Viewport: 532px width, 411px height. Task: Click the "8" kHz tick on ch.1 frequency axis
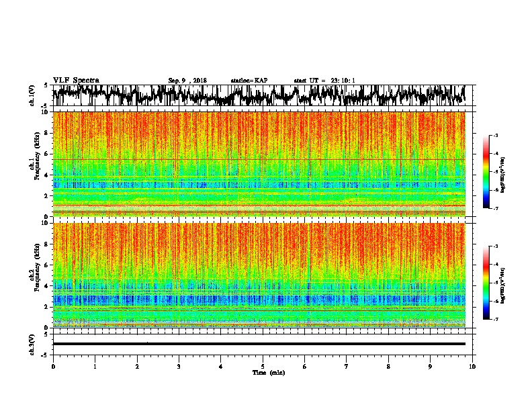[x=47, y=133]
